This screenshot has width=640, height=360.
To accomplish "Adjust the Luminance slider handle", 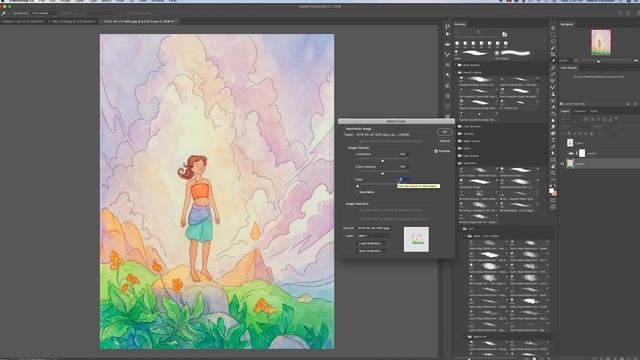I will click(x=383, y=161).
